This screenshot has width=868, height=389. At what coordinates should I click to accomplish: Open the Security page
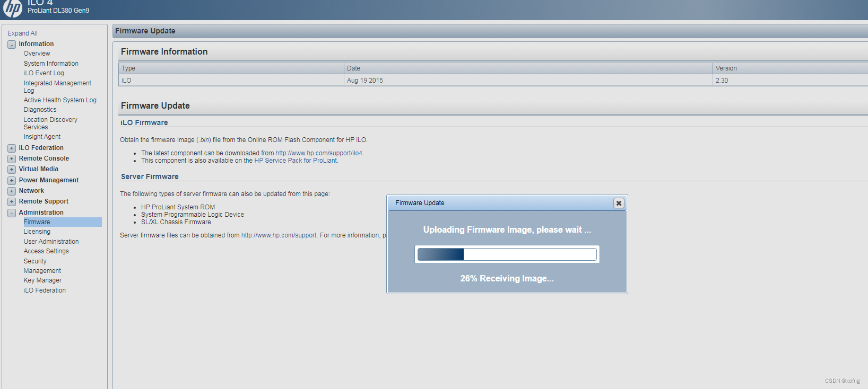(x=35, y=261)
